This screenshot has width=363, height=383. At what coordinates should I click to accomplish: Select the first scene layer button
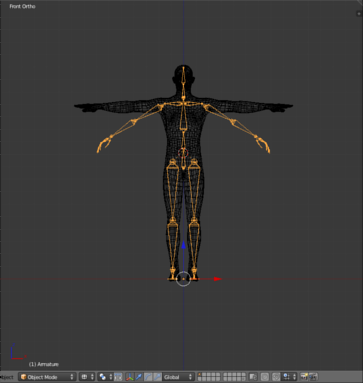(x=200, y=375)
